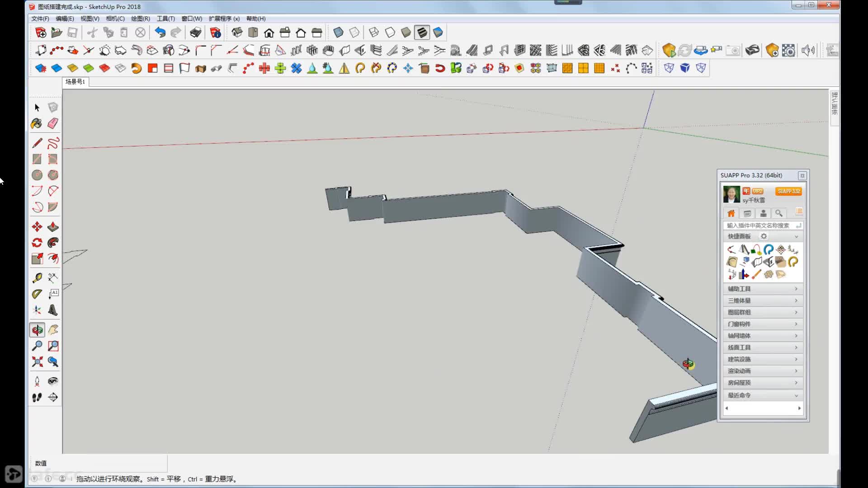Switch to Iso house view
This screenshot has width=868, height=488.
tap(237, 33)
